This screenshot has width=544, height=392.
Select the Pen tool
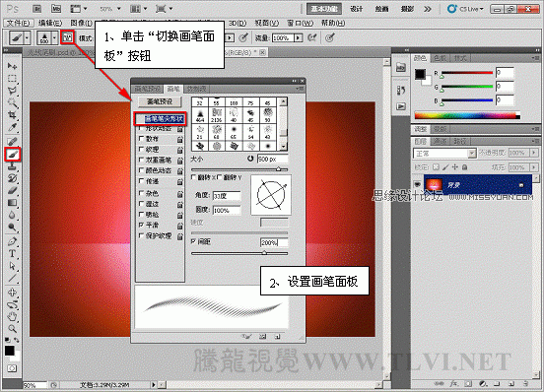(x=12, y=241)
